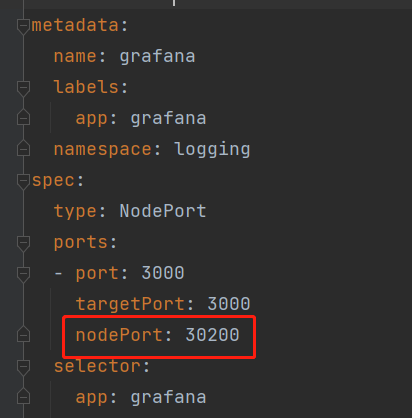Click the 'name' key

click(x=75, y=56)
